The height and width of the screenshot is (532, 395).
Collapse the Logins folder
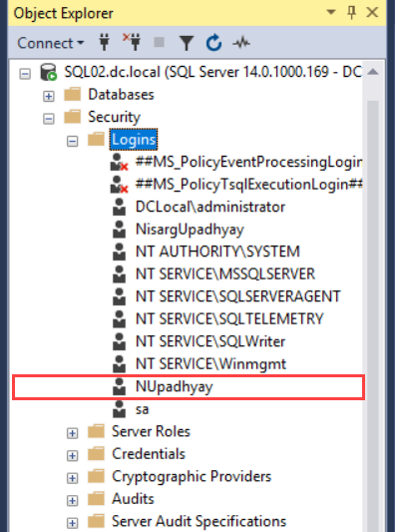72,141
